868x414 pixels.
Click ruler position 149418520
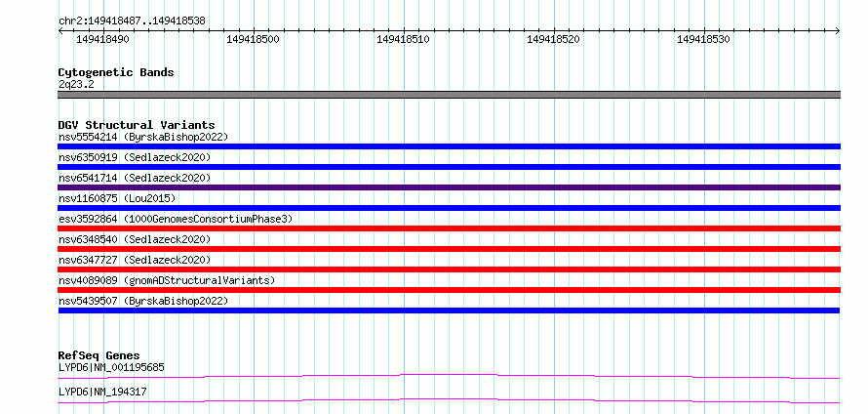click(x=554, y=39)
